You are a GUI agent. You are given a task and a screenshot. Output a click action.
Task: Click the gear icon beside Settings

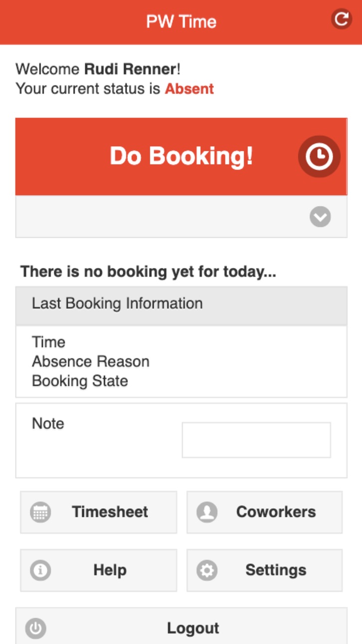tap(207, 570)
